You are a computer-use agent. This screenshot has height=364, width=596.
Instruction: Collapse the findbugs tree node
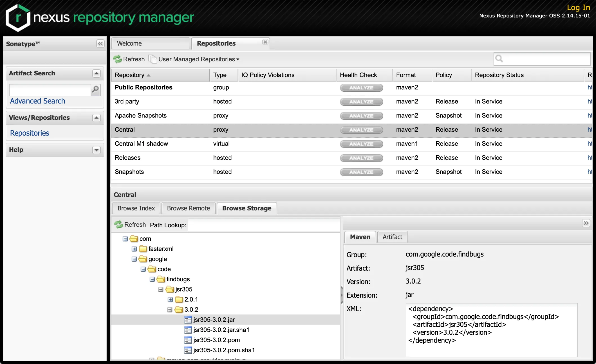coord(152,279)
